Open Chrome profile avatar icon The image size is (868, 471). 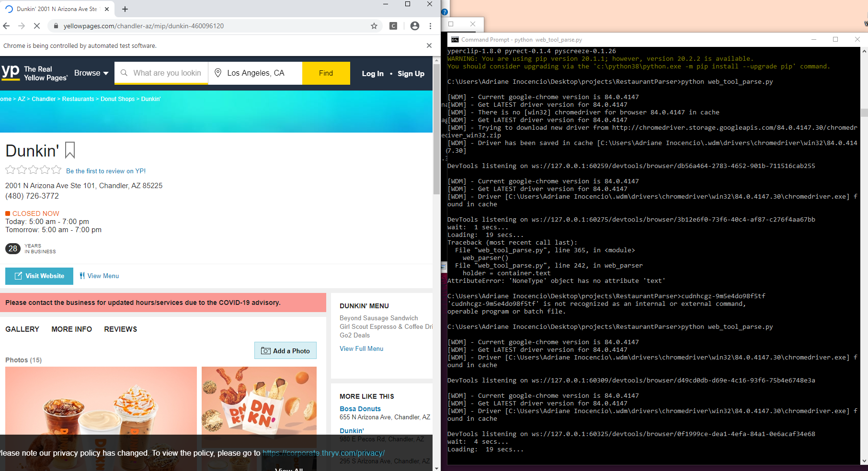tap(415, 26)
